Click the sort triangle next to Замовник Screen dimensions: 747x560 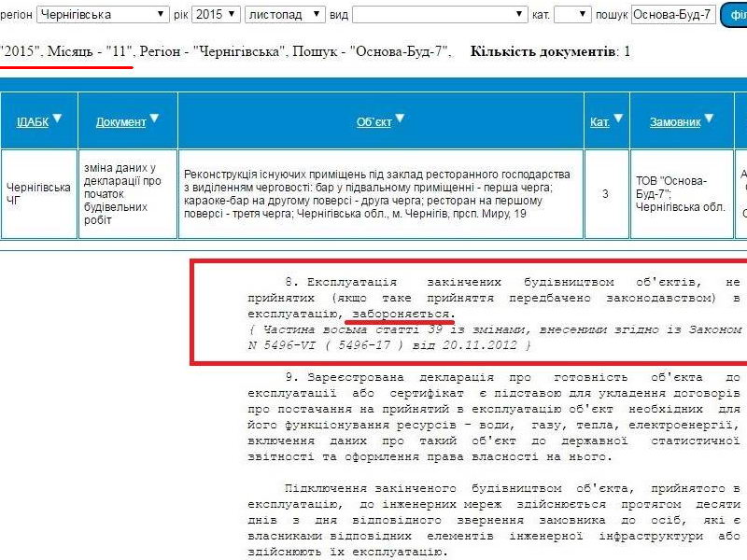click(x=709, y=118)
